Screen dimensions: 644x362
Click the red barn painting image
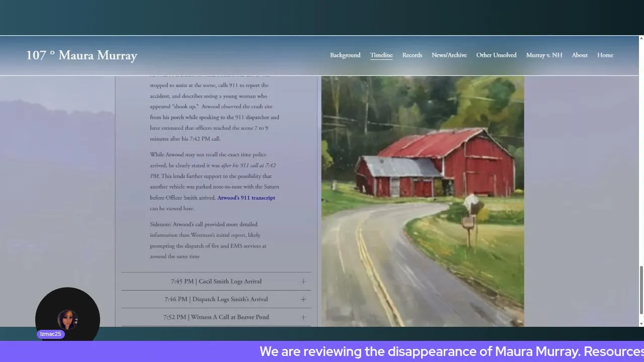coord(423,201)
